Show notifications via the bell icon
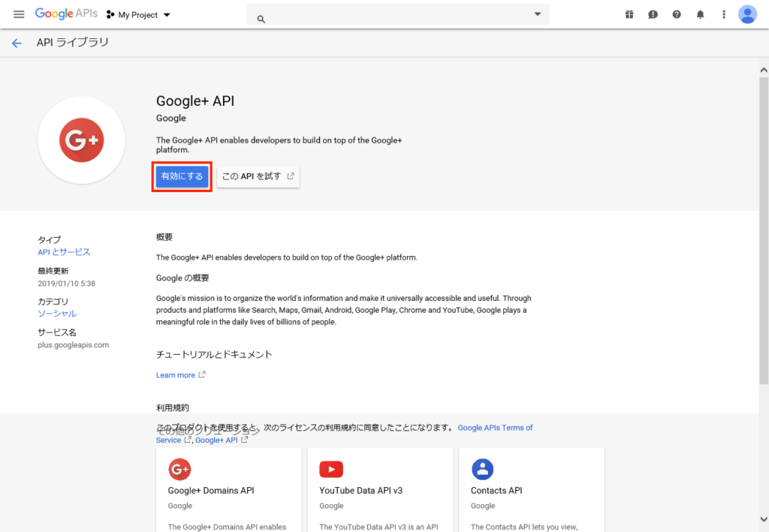Viewport: 769px width, 532px height. [x=701, y=14]
